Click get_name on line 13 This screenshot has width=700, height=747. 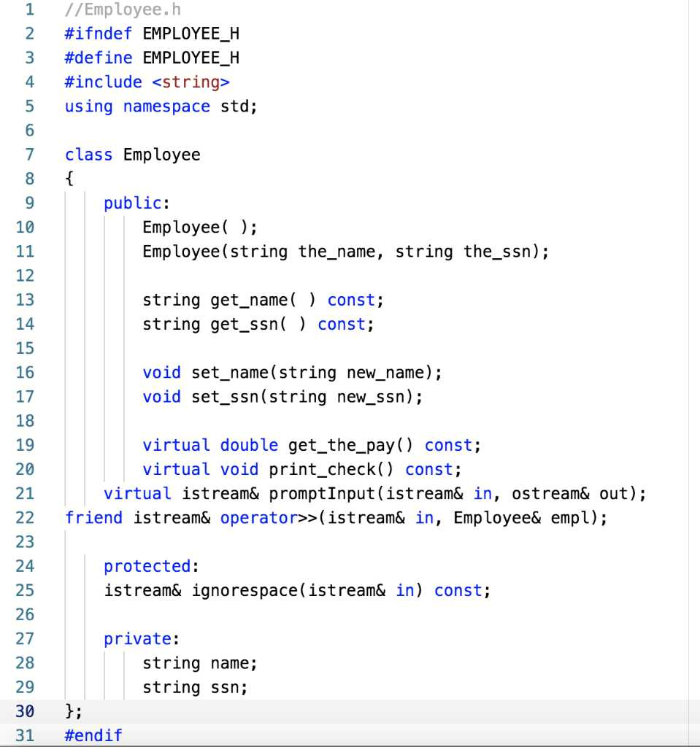pyautogui.click(x=249, y=300)
